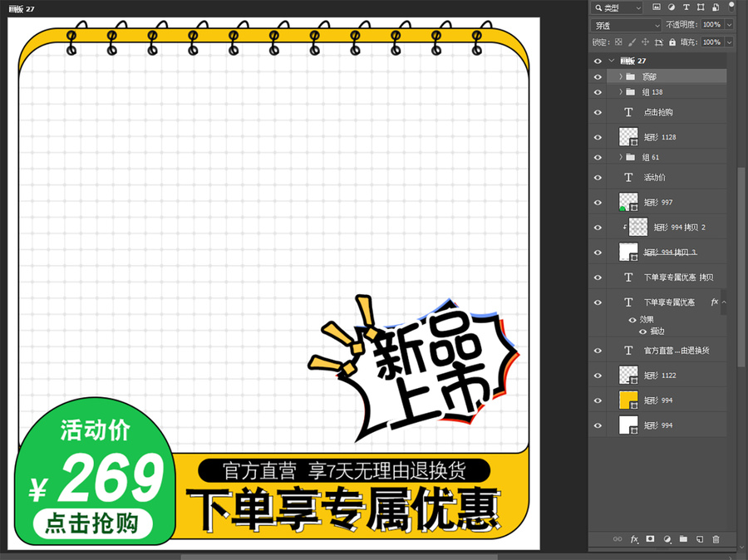Hide the 矩形 1128 layer
This screenshot has width=748, height=560.
coord(598,137)
